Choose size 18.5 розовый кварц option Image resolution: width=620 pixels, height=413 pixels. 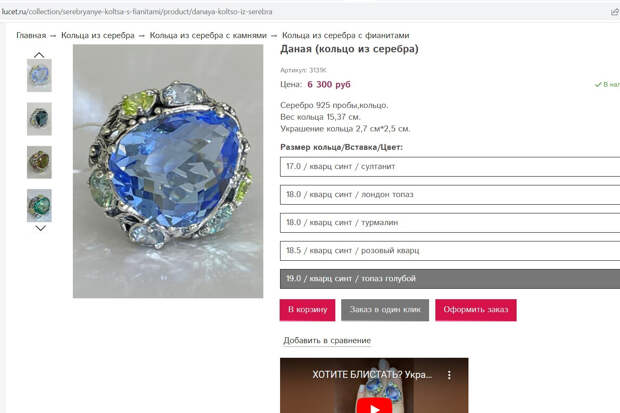[x=450, y=251]
